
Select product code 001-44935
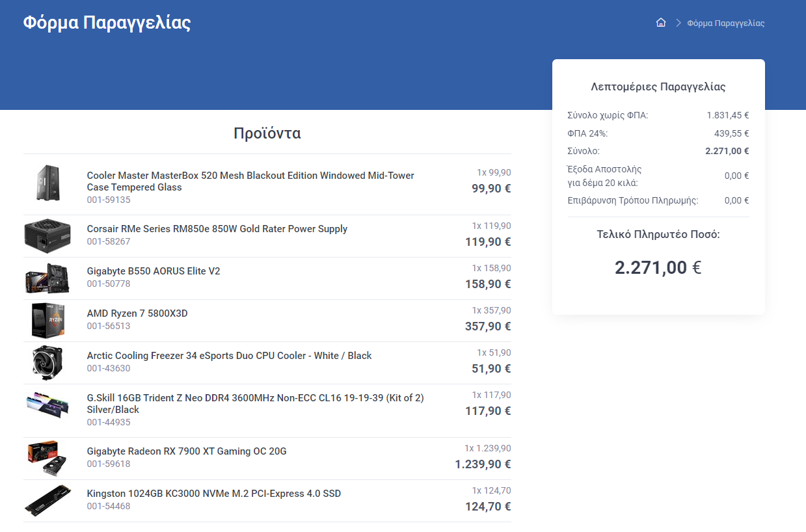coord(109,422)
